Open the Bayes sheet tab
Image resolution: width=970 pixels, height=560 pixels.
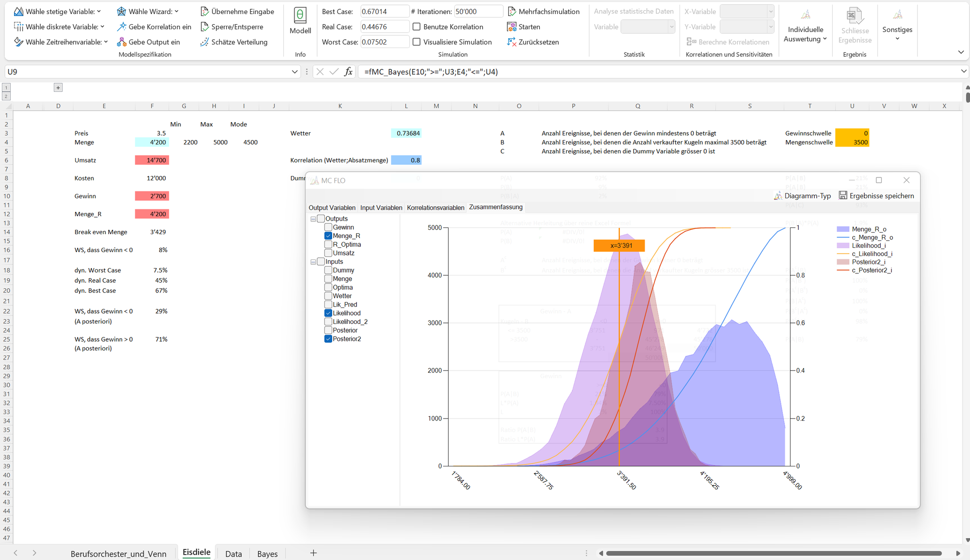tap(267, 554)
